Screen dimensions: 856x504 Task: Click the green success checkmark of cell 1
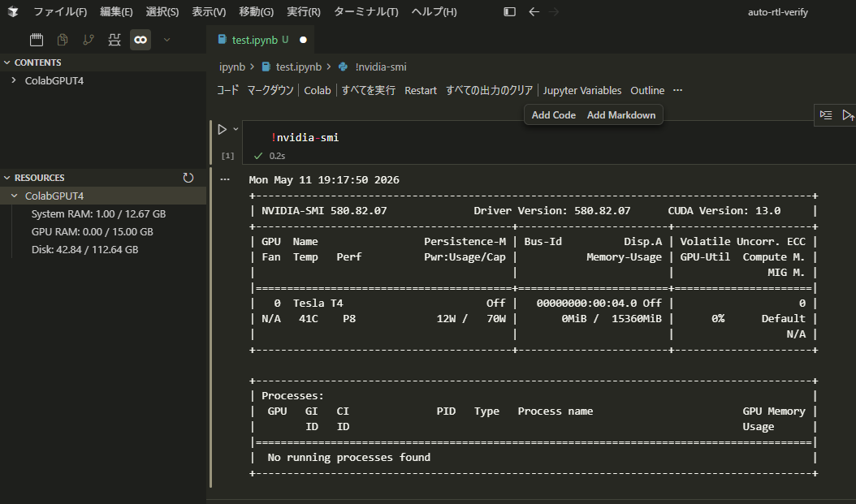pos(258,156)
